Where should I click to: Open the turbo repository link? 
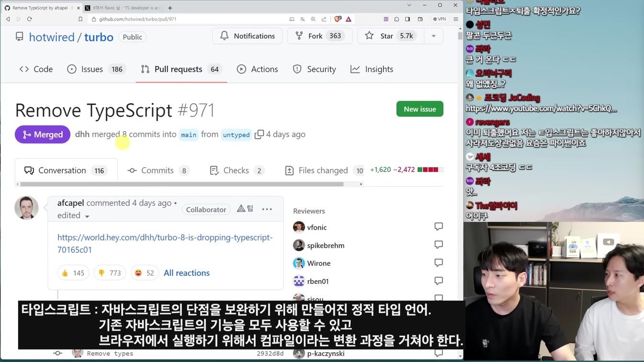coord(99,37)
